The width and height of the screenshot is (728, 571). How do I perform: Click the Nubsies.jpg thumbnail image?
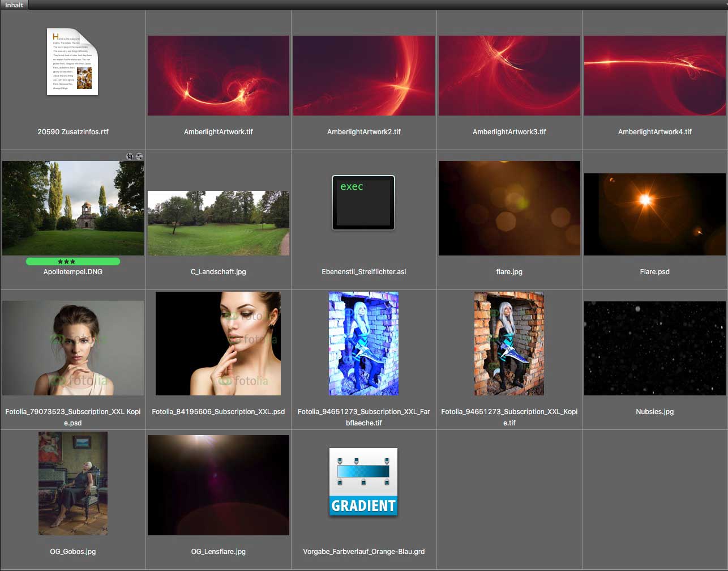(655, 348)
